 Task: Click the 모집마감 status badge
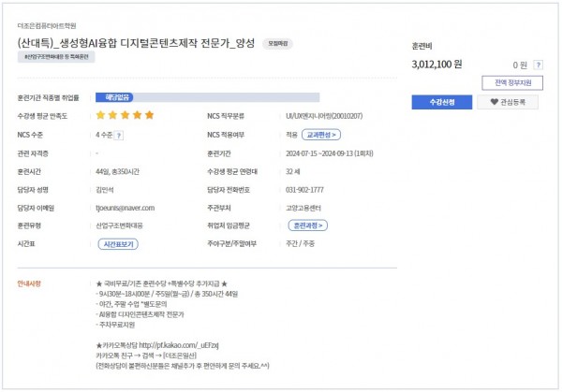[x=278, y=44]
